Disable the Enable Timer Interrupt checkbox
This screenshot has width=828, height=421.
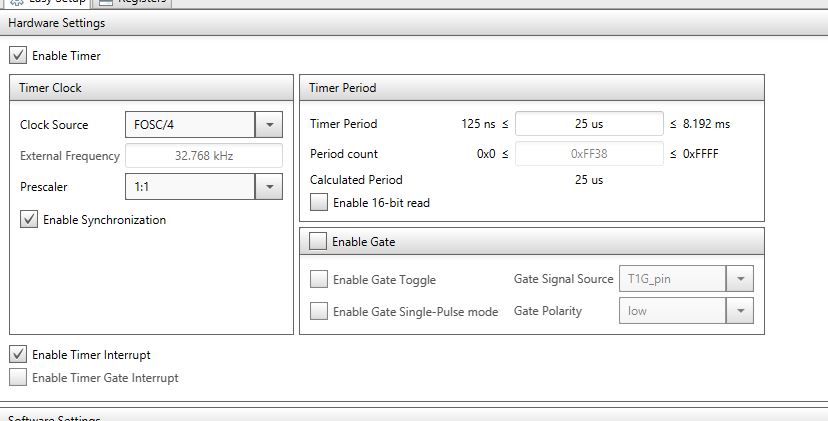18,354
